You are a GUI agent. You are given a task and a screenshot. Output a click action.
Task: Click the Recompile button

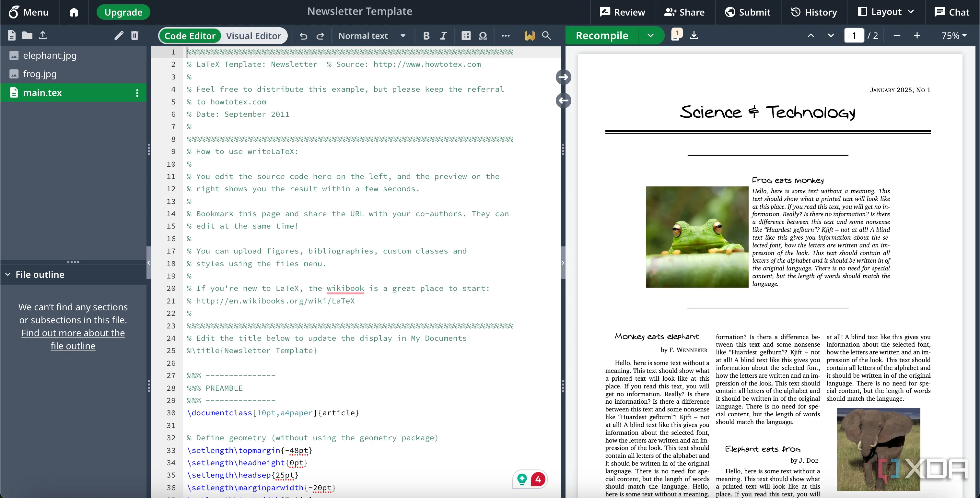point(602,35)
